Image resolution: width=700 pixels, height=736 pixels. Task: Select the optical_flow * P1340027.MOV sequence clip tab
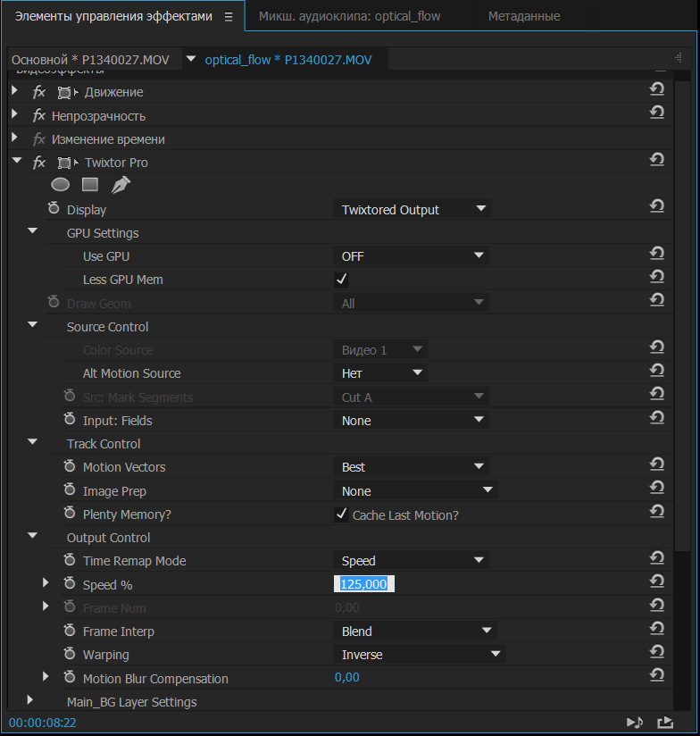point(288,60)
